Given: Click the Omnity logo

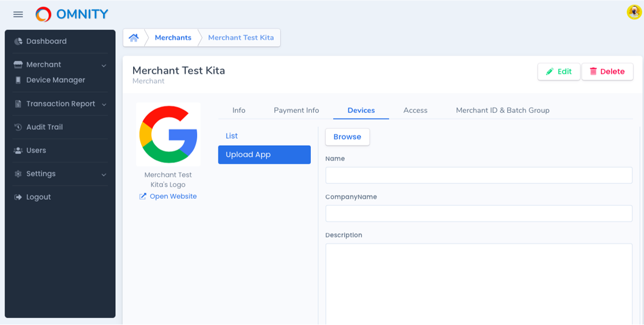Looking at the screenshot, I should coord(71,14).
